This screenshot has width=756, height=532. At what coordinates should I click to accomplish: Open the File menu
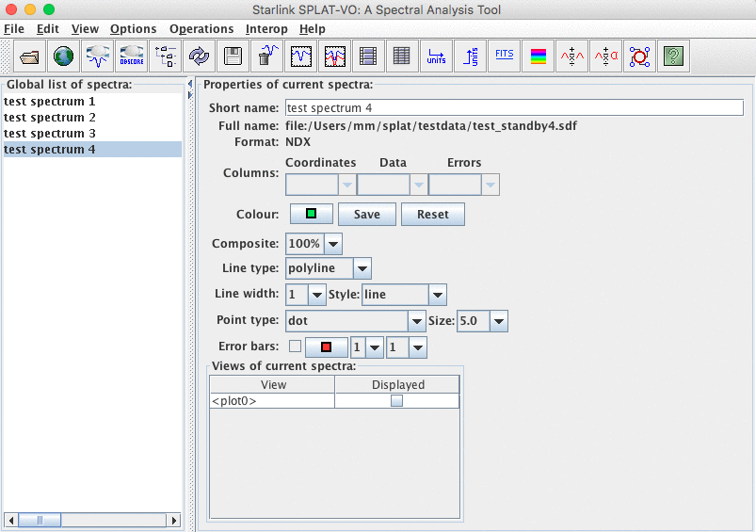14,29
